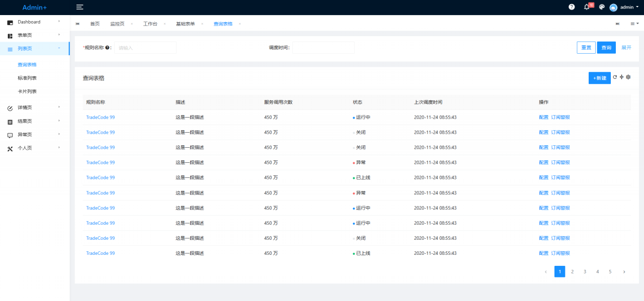Click the 规则名称 column header

click(x=96, y=103)
